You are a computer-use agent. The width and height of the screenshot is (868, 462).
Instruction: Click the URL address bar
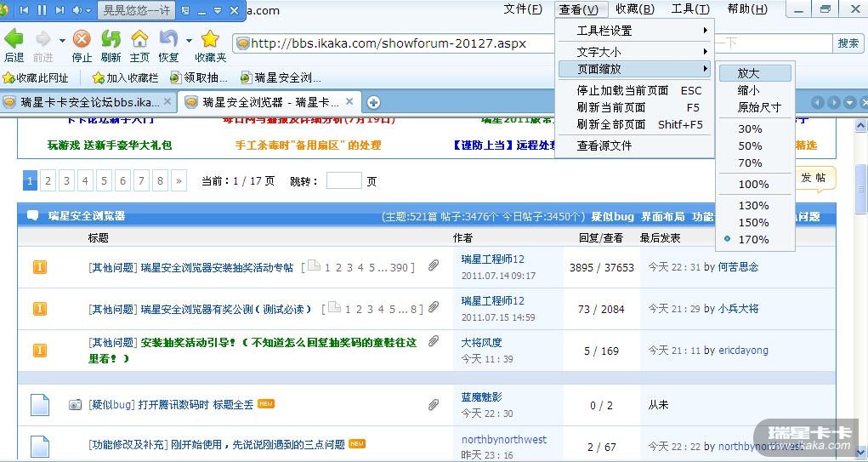pyautogui.click(x=393, y=43)
